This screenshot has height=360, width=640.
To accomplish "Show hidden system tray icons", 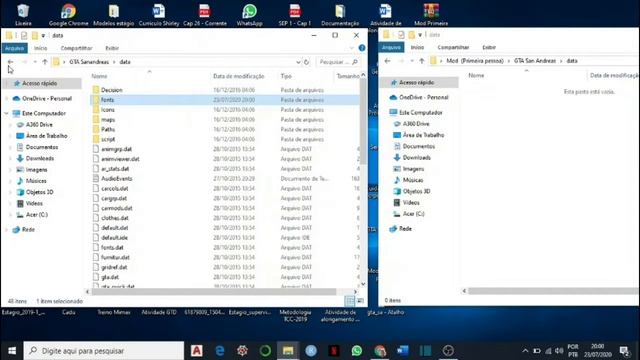I will [525, 351].
